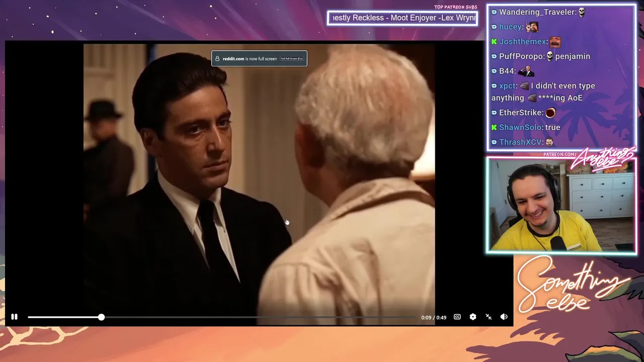Click the green K badge beside ShawnSolo
Viewport: 644px width, 362px height.
tap(494, 127)
